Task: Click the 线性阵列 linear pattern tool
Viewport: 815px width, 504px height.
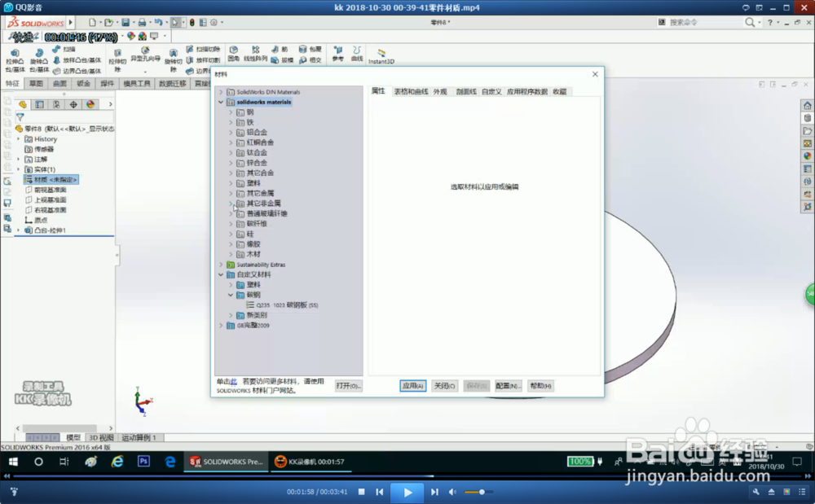Action: tap(255, 54)
